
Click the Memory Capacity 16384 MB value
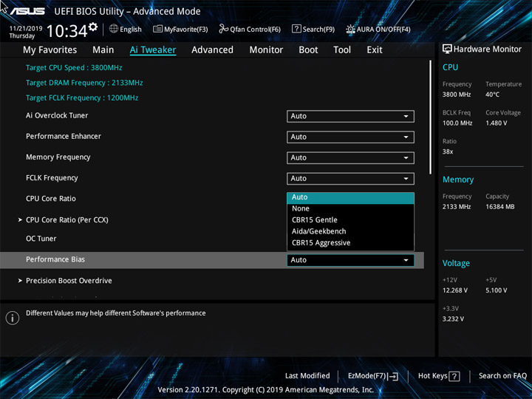(x=499, y=207)
